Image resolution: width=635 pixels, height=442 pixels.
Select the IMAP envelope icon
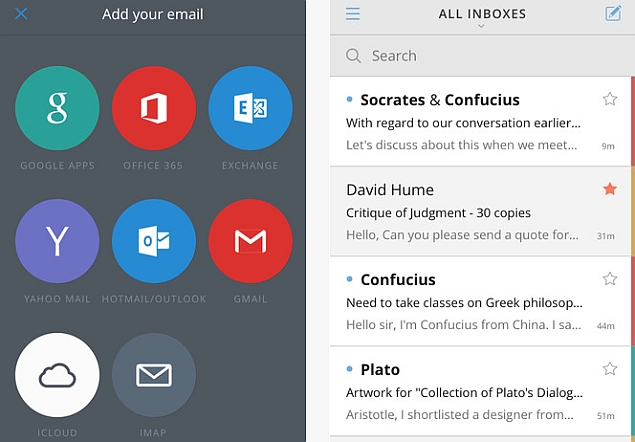(154, 375)
